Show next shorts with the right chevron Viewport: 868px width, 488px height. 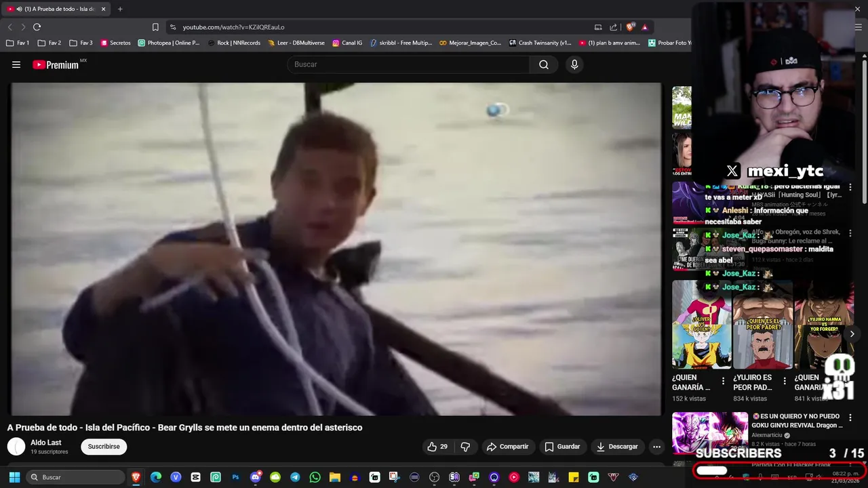[x=852, y=333]
